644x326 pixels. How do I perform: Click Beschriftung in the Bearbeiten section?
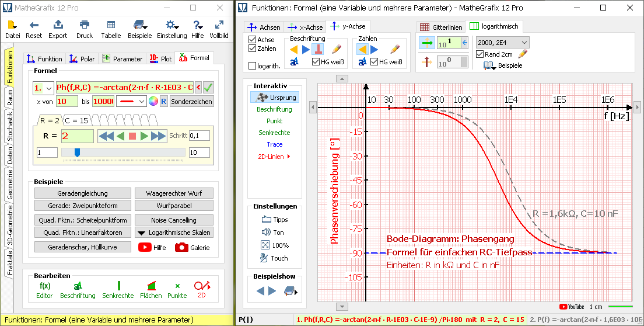[x=78, y=290]
